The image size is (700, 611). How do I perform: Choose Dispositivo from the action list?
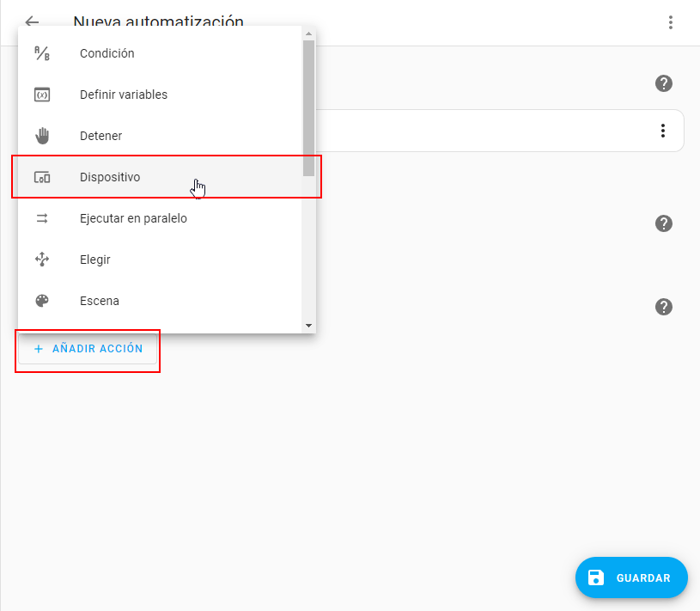(110, 177)
